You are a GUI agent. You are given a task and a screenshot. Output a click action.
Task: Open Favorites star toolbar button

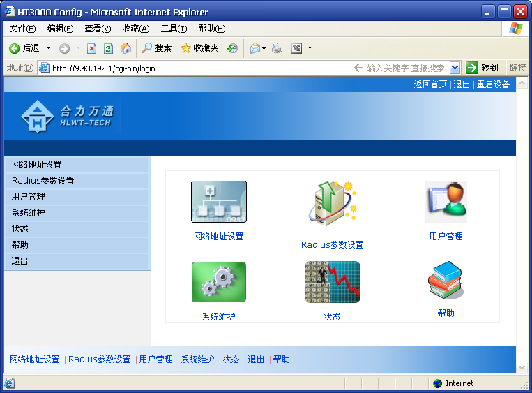pos(199,48)
